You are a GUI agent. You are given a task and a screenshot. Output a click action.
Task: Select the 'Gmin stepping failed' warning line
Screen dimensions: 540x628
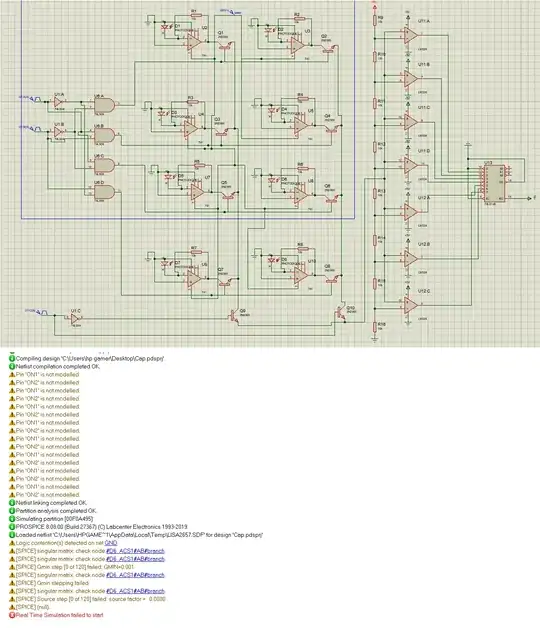tap(52, 583)
